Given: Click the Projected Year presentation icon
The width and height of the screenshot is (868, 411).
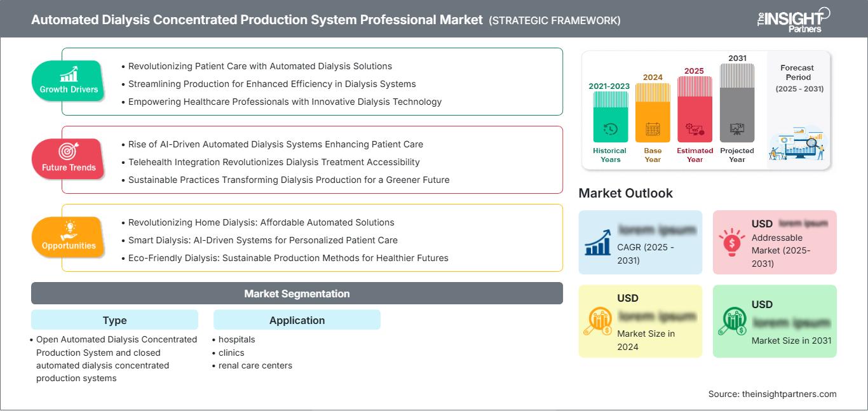Looking at the screenshot, I should tap(737, 129).
